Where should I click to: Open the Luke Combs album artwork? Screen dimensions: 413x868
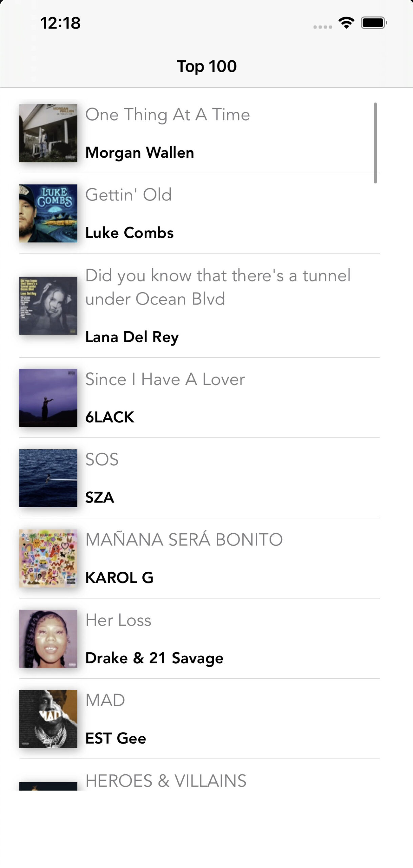point(48,213)
